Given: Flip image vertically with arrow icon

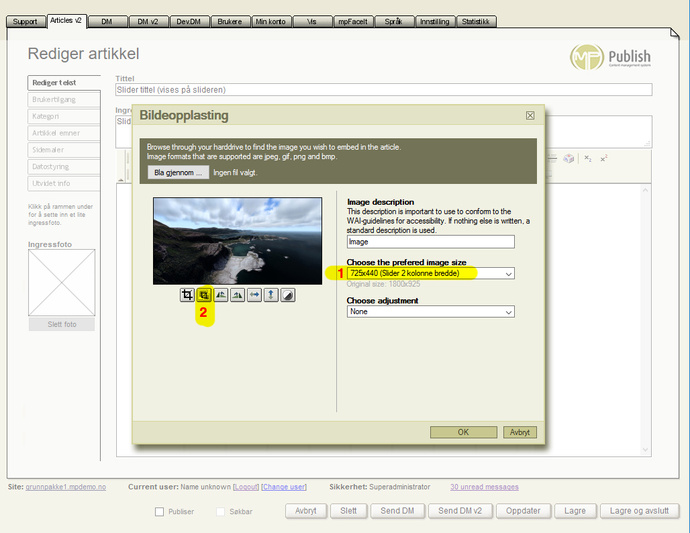Looking at the screenshot, I should (271, 295).
